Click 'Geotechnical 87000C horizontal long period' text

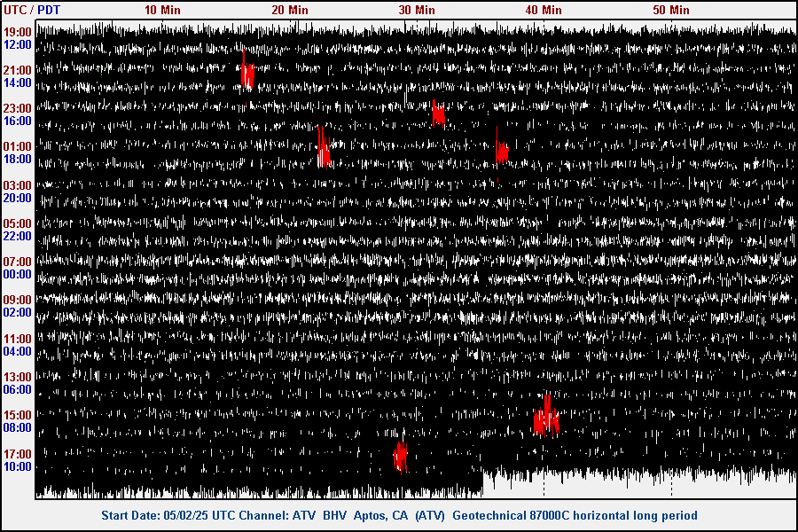575,516
